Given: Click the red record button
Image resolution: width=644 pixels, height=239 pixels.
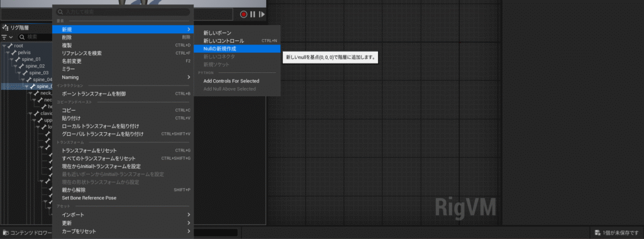Looking at the screenshot, I should point(243,14).
